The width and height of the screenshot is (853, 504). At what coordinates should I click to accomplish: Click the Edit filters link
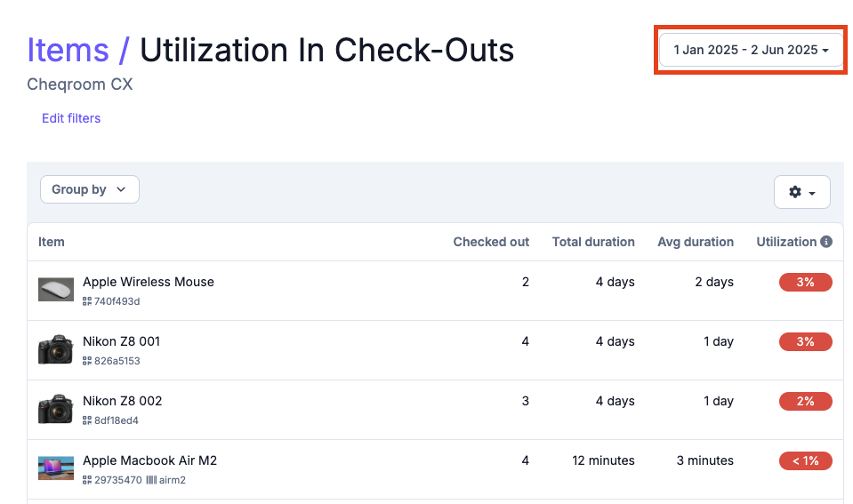click(x=71, y=118)
